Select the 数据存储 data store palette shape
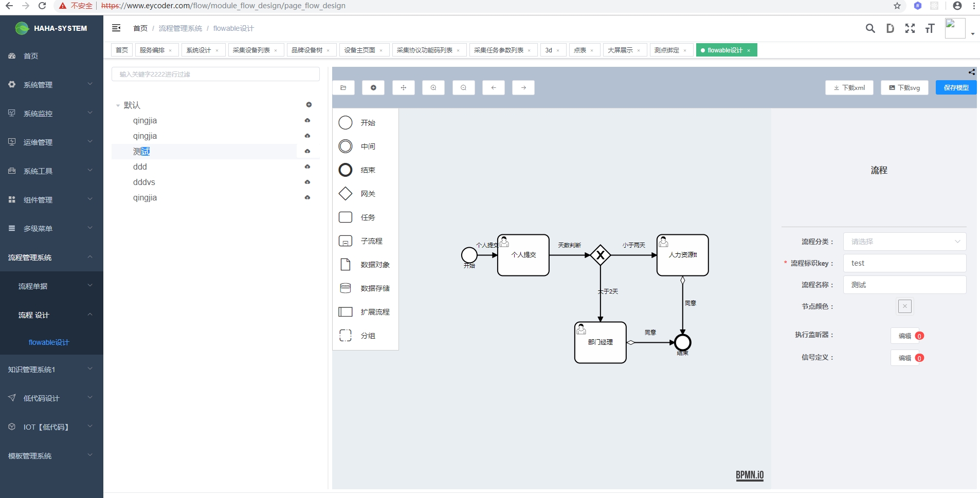Image resolution: width=980 pixels, height=498 pixels. click(346, 288)
